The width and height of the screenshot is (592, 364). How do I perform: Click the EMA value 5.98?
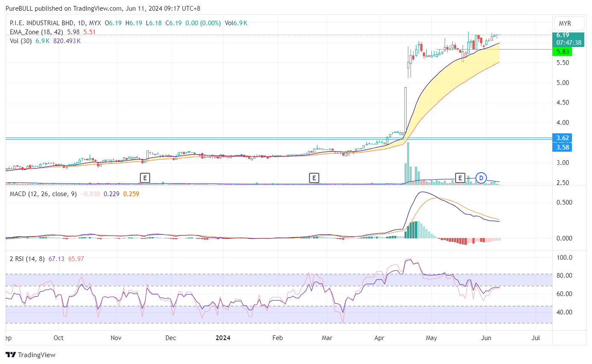74,32
